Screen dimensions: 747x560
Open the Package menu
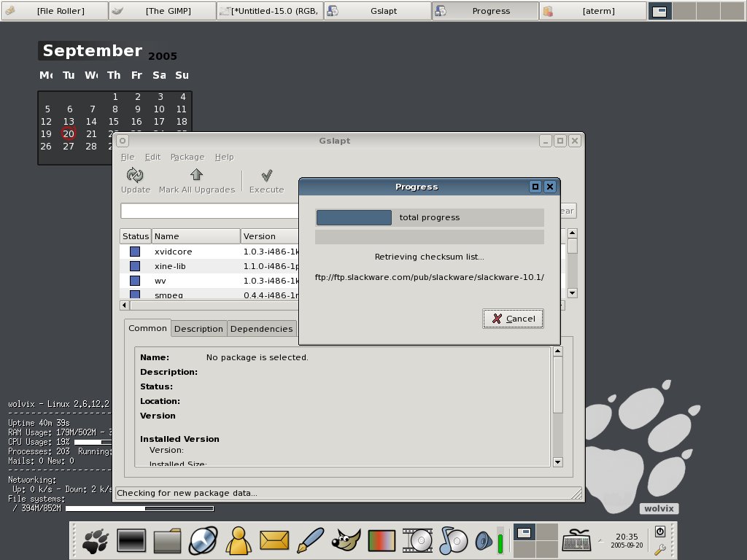pos(187,157)
